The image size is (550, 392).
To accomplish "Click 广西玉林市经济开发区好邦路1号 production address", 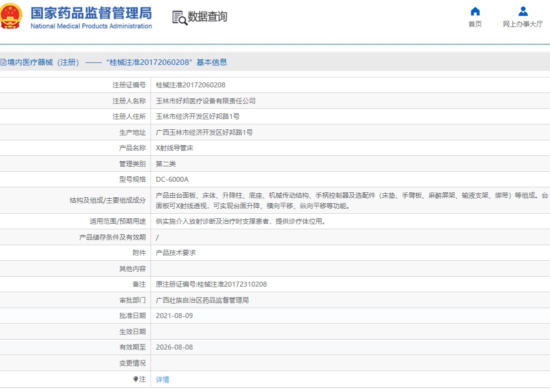I will pyautogui.click(x=204, y=132).
